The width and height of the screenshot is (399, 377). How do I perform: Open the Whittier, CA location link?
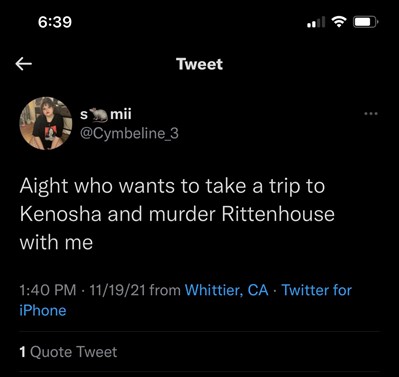click(227, 290)
